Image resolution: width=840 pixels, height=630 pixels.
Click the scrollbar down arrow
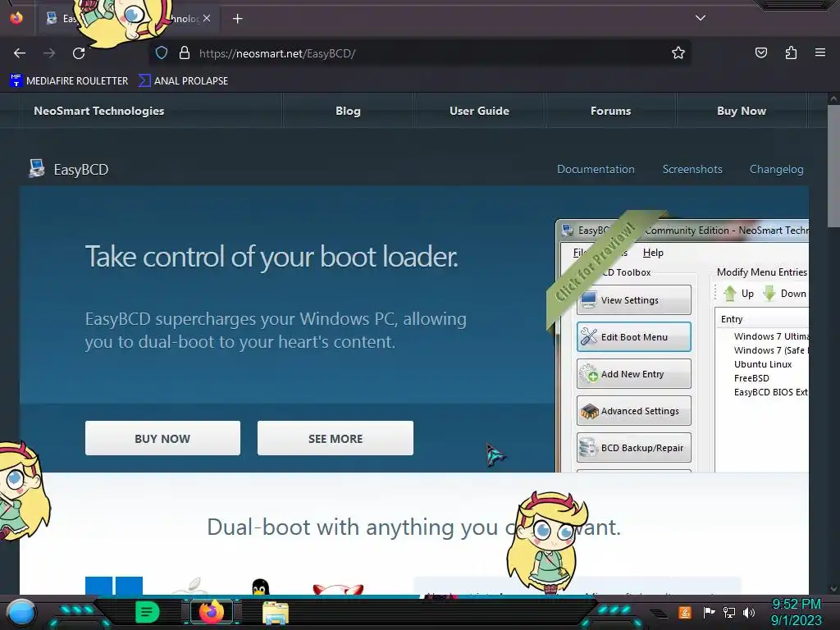[x=833, y=589]
